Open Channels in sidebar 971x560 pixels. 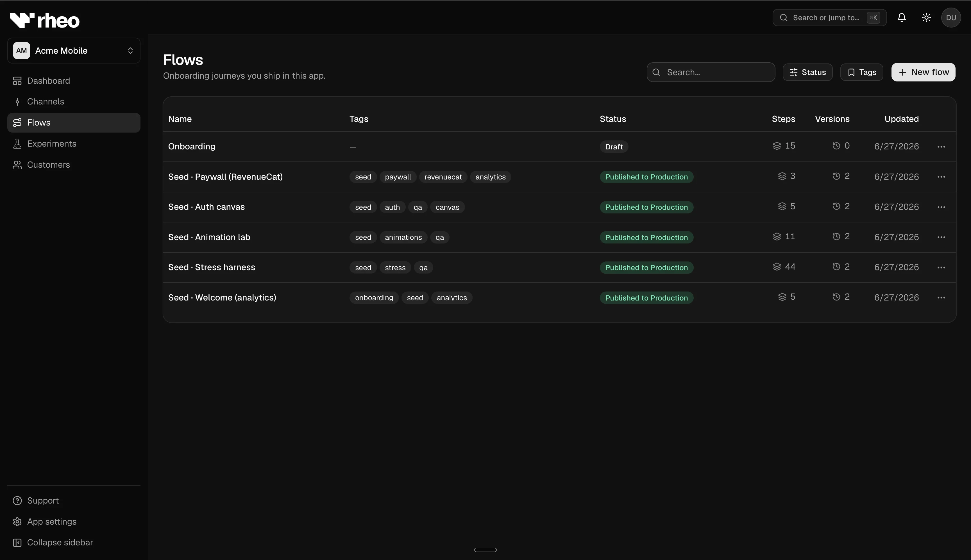[x=74, y=102]
